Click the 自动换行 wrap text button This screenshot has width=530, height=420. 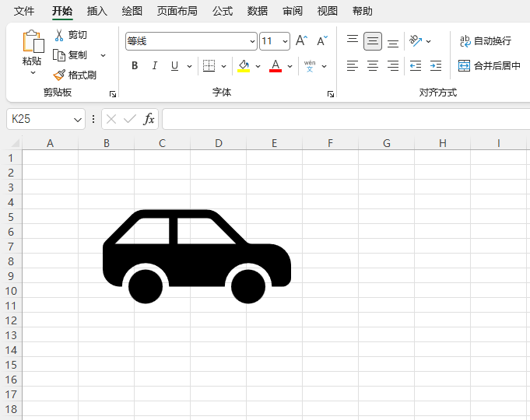486,41
